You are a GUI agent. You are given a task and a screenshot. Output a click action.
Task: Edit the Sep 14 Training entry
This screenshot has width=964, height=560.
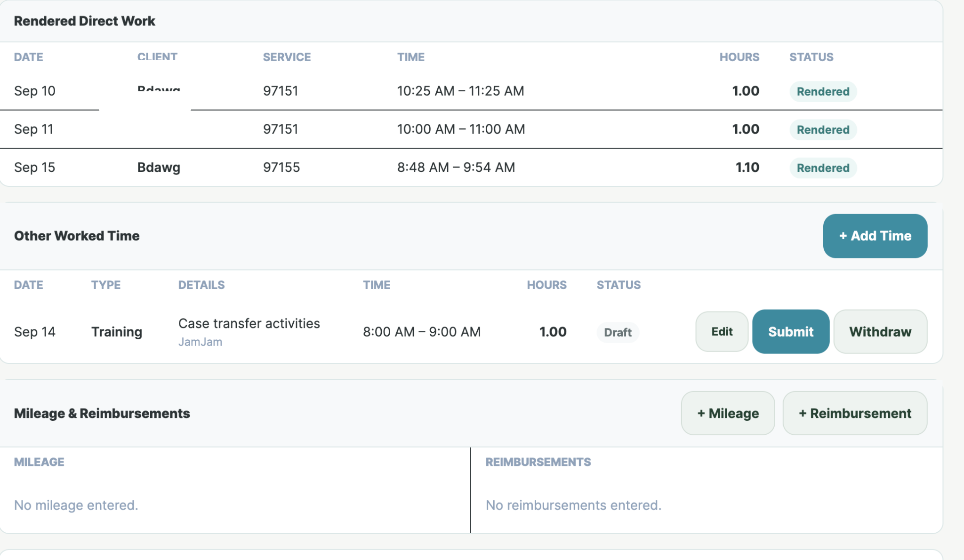(722, 332)
